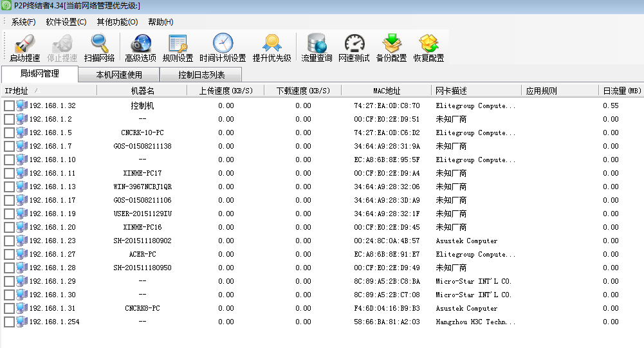Click the 扫描网络 magnifier icon
The width and height of the screenshot is (644, 348).
(99, 44)
